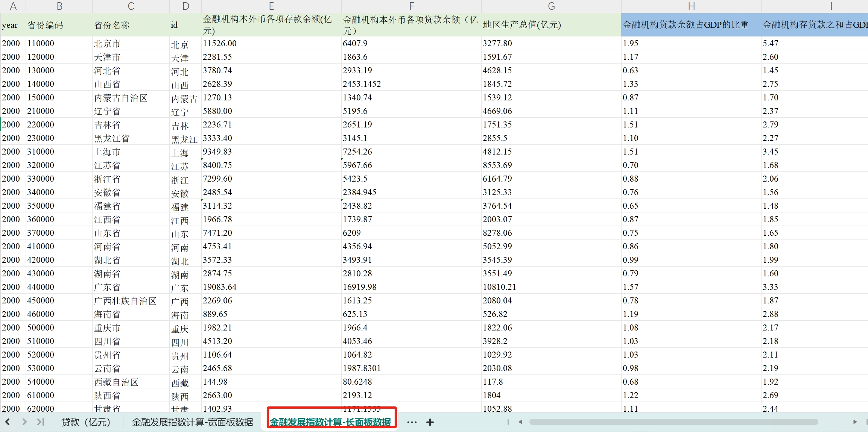Open the more sheets ellipsis menu
Screen dimensions: 868x432
(412, 422)
